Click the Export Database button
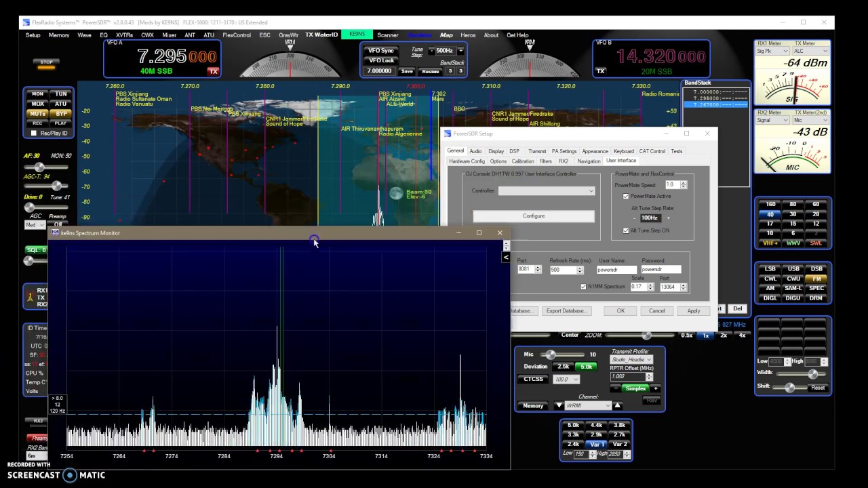Image resolution: width=868 pixels, height=488 pixels. click(566, 310)
